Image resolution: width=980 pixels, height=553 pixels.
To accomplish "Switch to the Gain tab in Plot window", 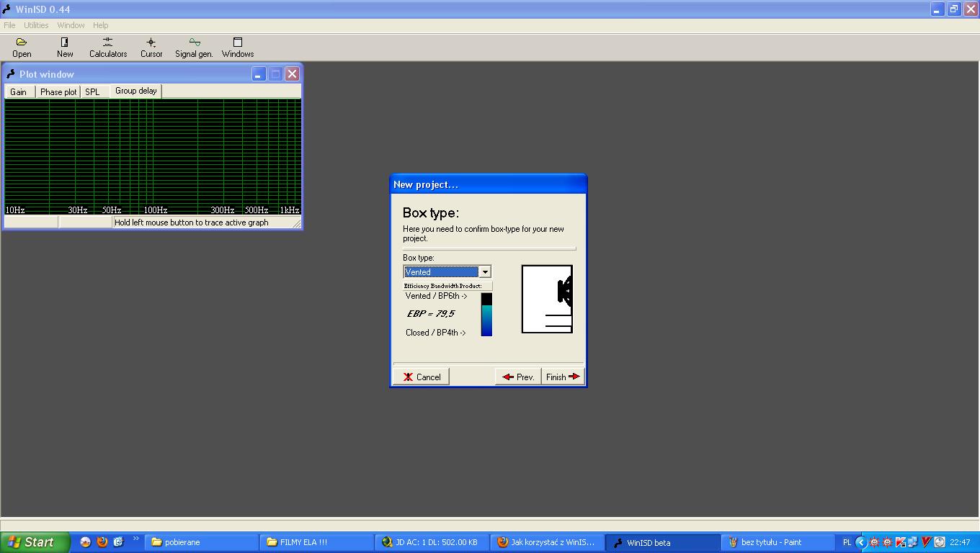I will [x=19, y=92].
